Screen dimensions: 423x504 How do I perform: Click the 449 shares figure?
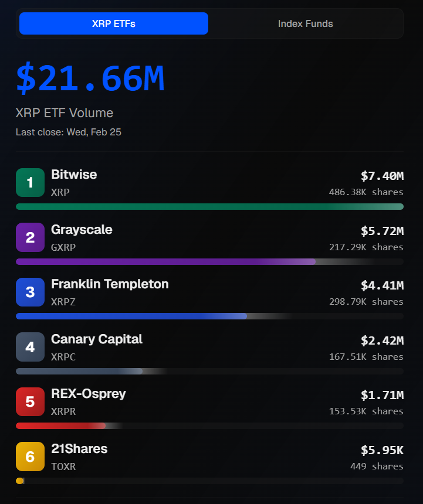click(x=377, y=466)
